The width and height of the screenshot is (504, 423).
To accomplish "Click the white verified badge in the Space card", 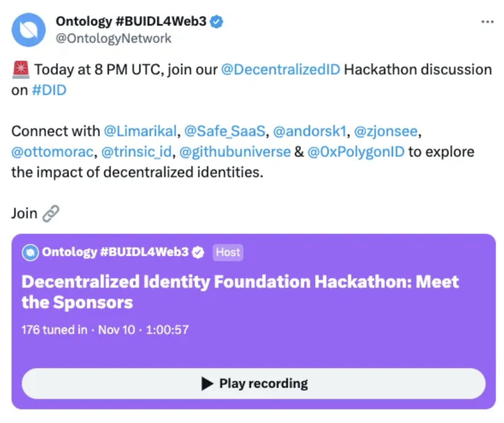I will coord(198,252).
